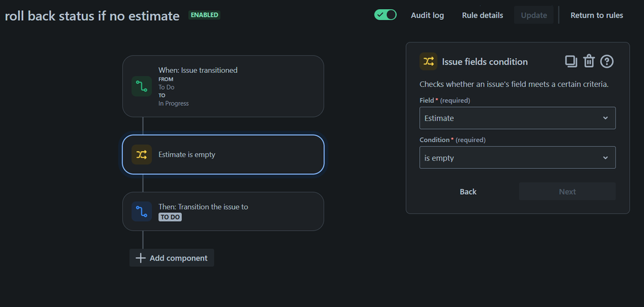The width and height of the screenshot is (644, 307).
Task: Add component to the rule
Action: 171,258
